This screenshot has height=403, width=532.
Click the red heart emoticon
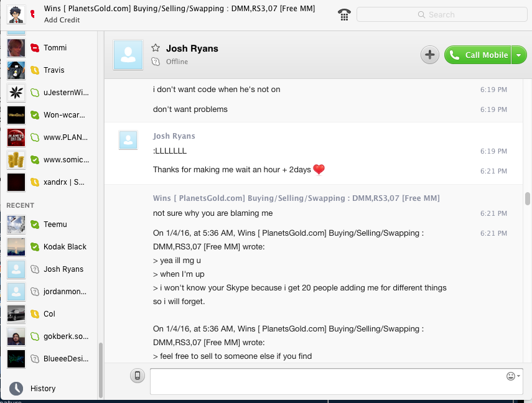point(319,169)
